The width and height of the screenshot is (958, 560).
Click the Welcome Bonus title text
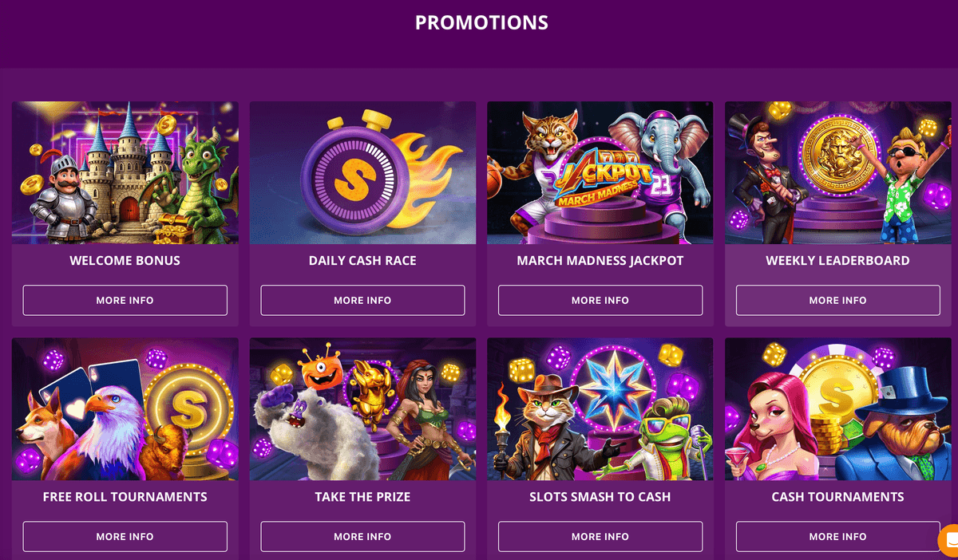point(125,261)
